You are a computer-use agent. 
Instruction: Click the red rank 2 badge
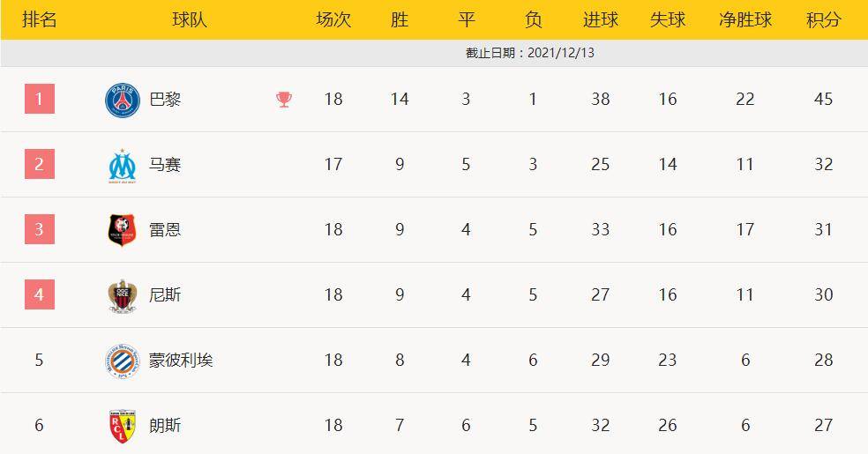pos(39,164)
